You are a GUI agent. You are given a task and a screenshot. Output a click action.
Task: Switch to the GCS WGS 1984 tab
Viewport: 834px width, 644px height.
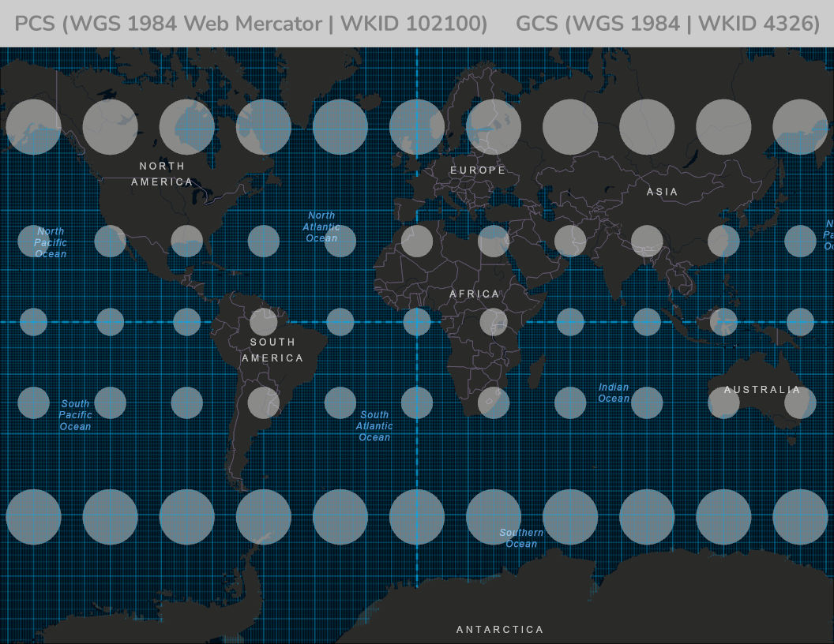click(667, 24)
